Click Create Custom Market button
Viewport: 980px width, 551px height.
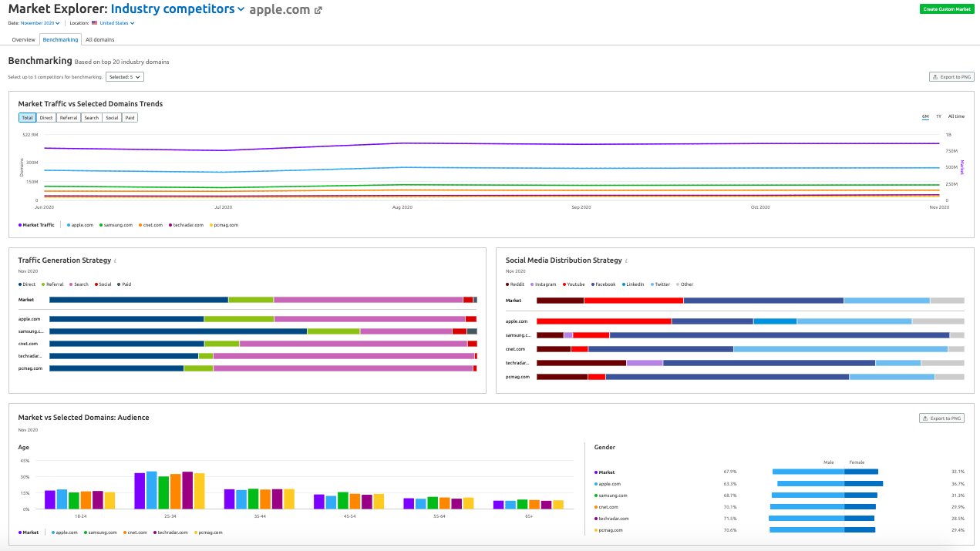pos(947,9)
